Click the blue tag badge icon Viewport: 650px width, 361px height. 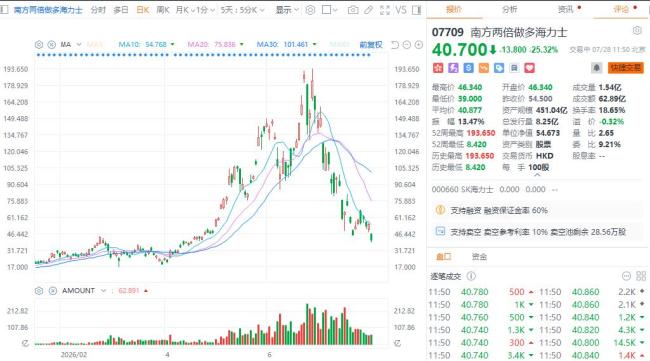click(x=499, y=68)
